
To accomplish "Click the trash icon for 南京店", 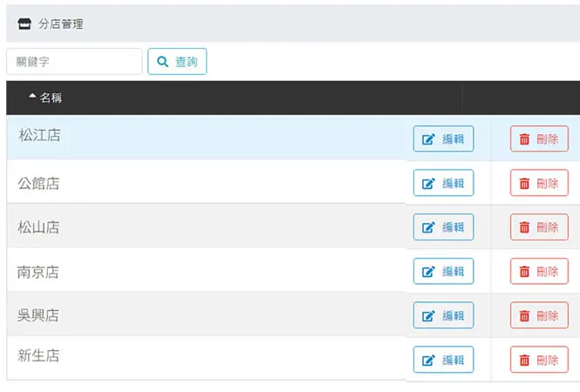I will click(x=524, y=272).
